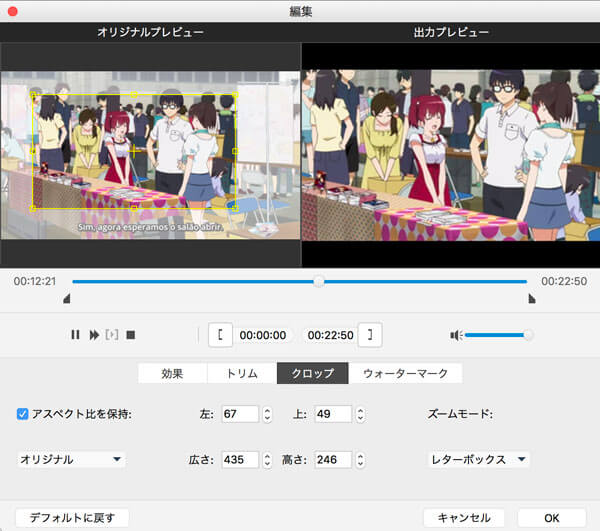This screenshot has height=531, width=600.
Task: Click the volume slider knob
Action: pyautogui.click(x=528, y=335)
